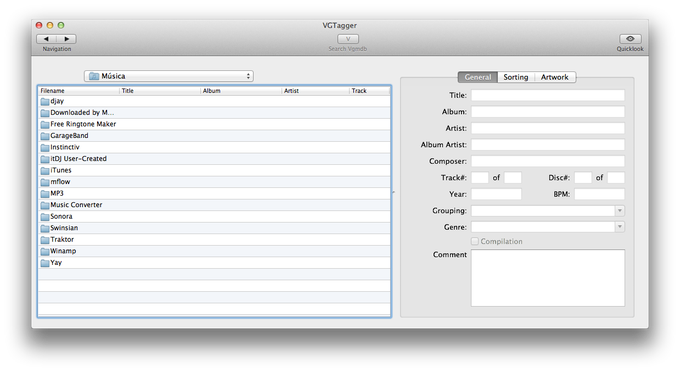The width and height of the screenshot is (680, 372).
Task: Sort by the Title column header
Action: point(160,91)
